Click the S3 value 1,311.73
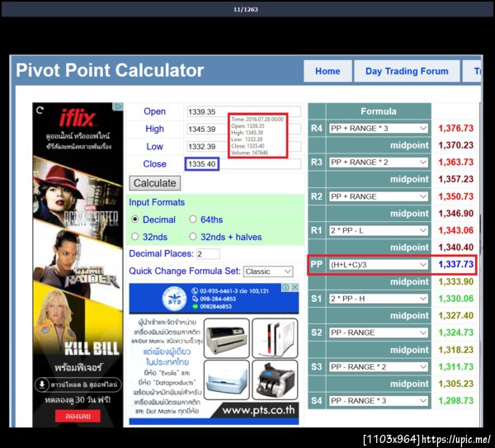Screen dimensions: 495x448 pos(456,366)
